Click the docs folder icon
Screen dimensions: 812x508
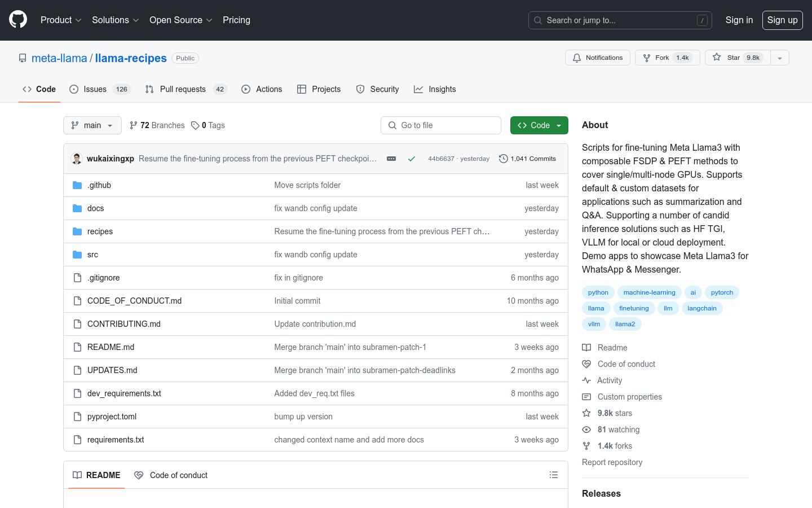(77, 208)
